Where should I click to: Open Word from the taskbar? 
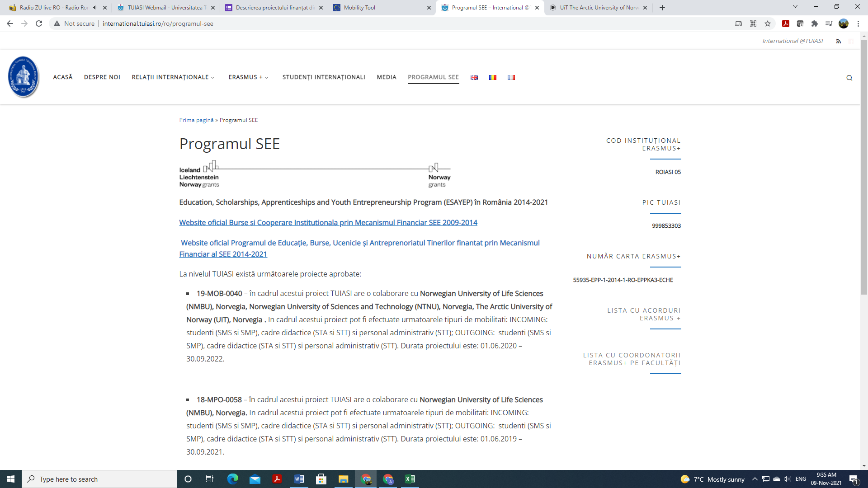point(299,479)
